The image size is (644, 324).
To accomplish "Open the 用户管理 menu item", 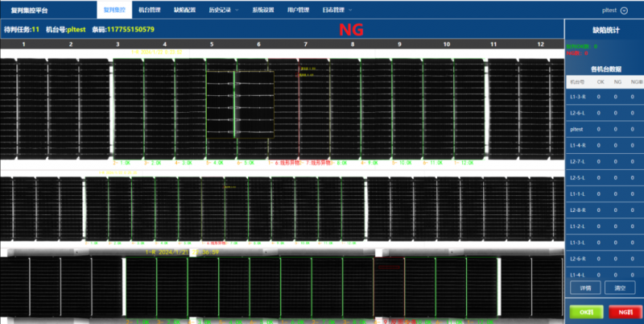I will click(x=299, y=10).
